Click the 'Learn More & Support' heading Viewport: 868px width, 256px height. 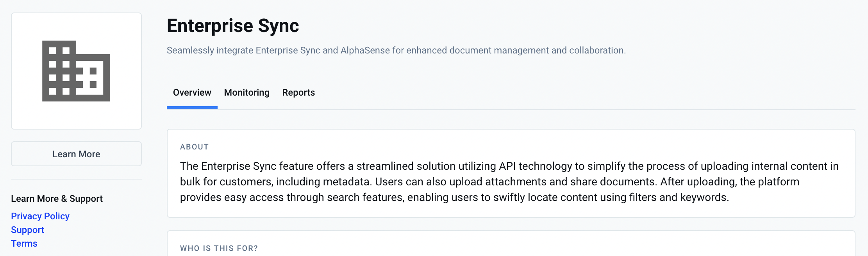[x=57, y=199]
